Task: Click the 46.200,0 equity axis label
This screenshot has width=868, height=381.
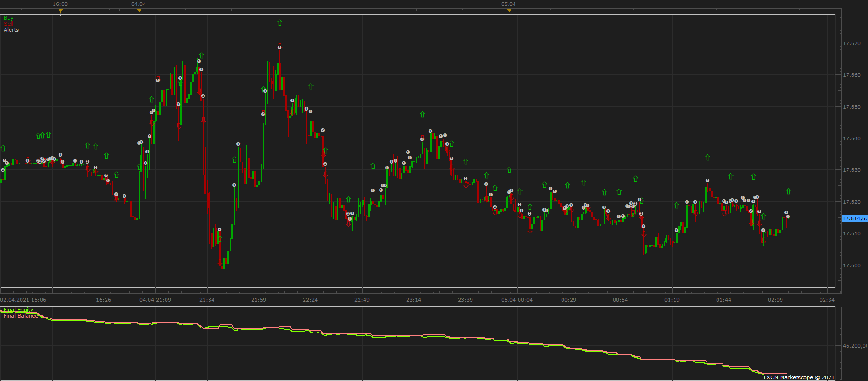Action: 855,346
